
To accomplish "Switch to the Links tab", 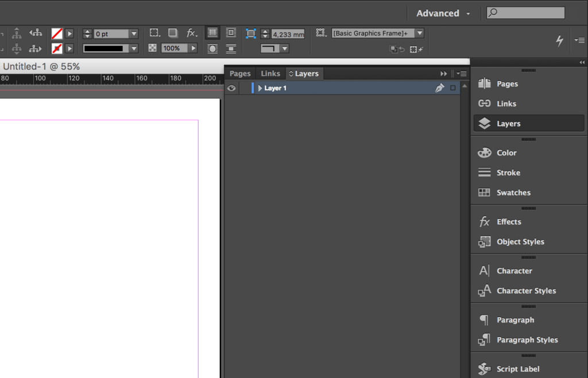I will (270, 74).
